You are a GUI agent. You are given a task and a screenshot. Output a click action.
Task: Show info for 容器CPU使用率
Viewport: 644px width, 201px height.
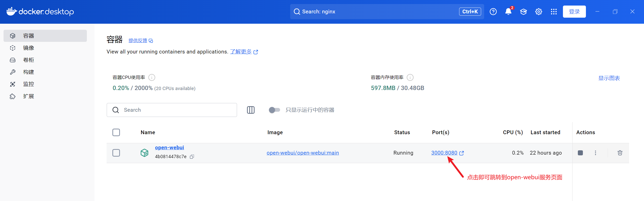pos(152,77)
